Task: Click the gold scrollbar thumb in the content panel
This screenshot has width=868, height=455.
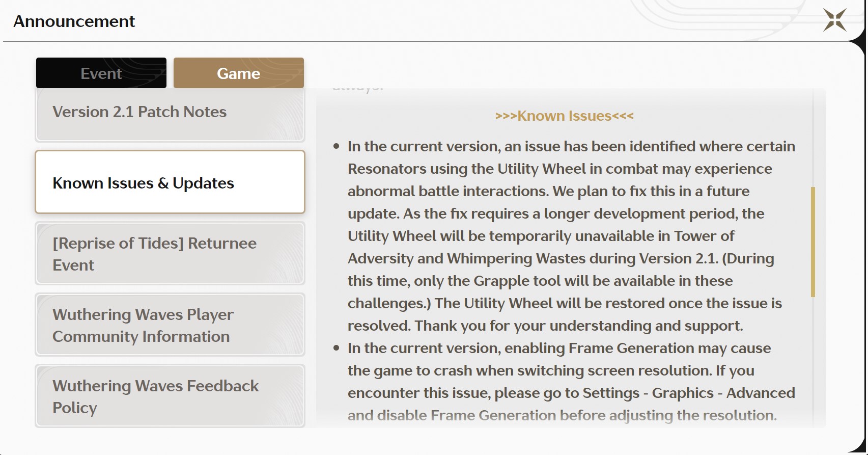Action: [x=813, y=242]
